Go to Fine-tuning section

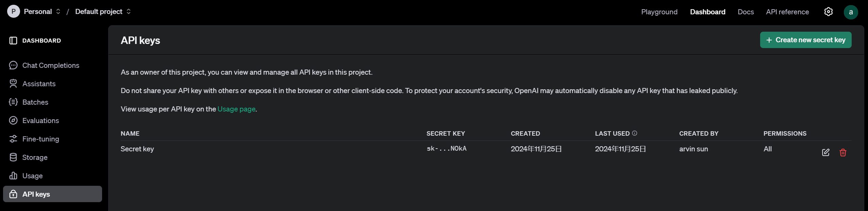pyautogui.click(x=40, y=139)
